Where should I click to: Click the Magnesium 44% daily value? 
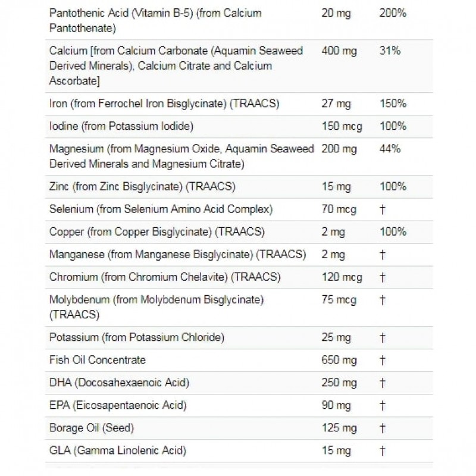tap(389, 149)
